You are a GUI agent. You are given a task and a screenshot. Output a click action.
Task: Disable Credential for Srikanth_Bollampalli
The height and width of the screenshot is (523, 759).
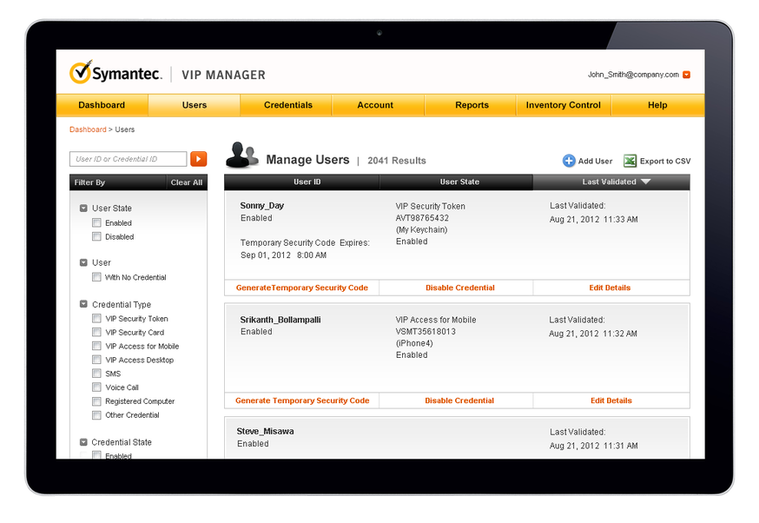point(459,400)
